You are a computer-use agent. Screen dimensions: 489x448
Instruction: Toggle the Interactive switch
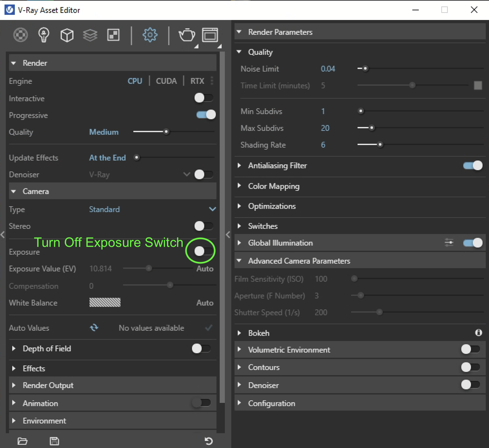point(204,98)
